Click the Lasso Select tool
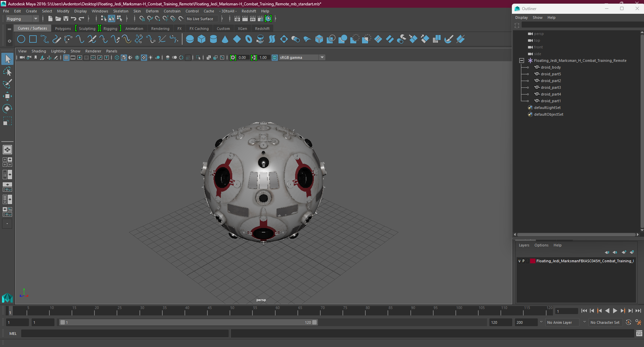 pos(7,71)
